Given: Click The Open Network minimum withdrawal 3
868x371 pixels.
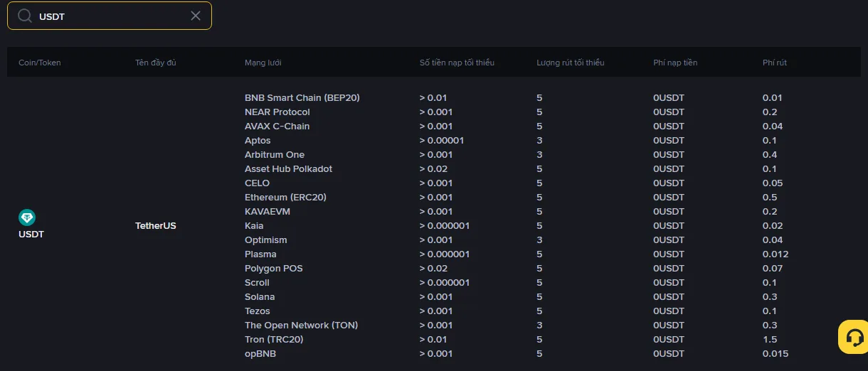Looking at the screenshot, I should click(x=539, y=325).
